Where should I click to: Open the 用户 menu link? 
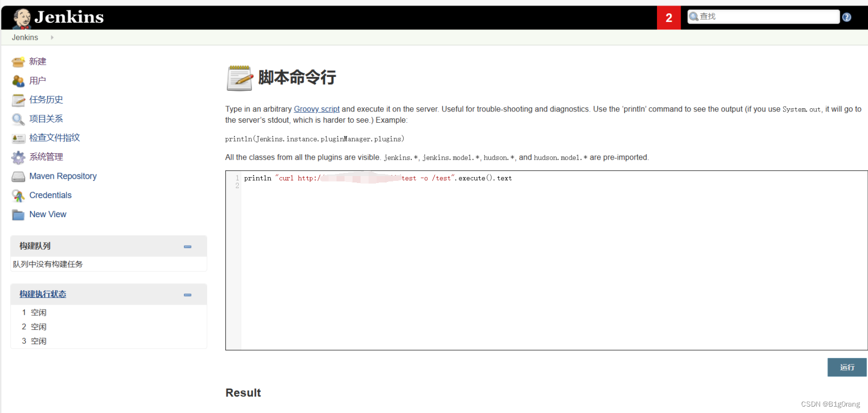coord(38,81)
